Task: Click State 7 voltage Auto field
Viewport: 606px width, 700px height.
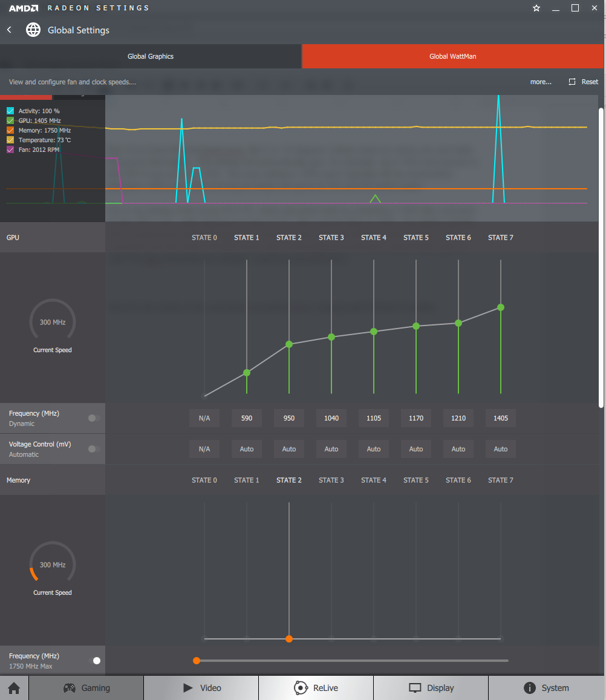Action: coord(501,449)
